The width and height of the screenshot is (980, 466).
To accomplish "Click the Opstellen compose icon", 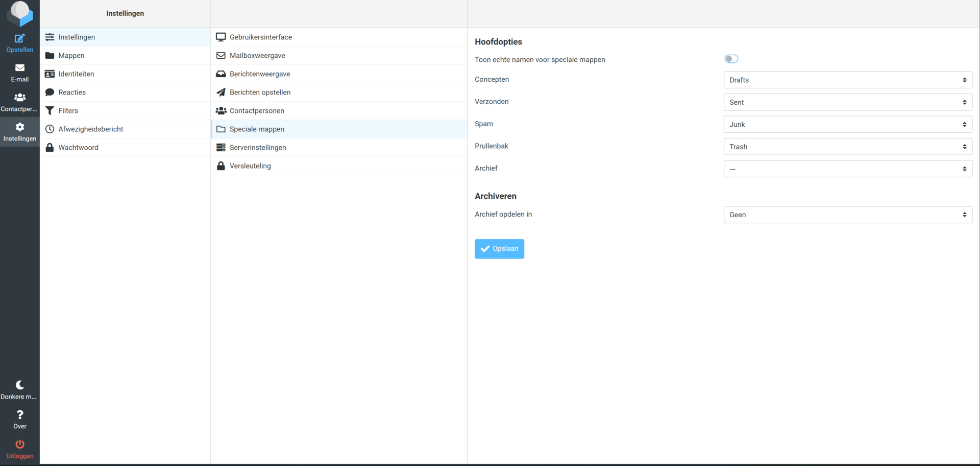I will pyautogui.click(x=20, y=38).
